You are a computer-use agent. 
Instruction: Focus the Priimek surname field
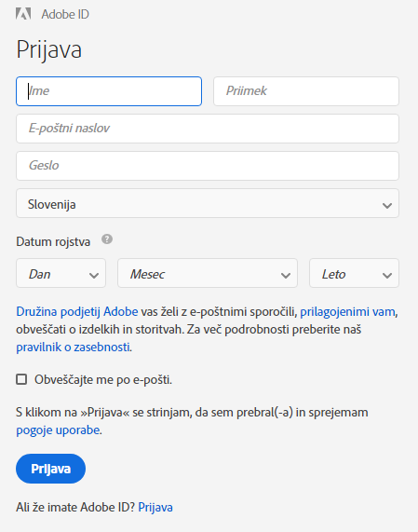click(306, 91)
